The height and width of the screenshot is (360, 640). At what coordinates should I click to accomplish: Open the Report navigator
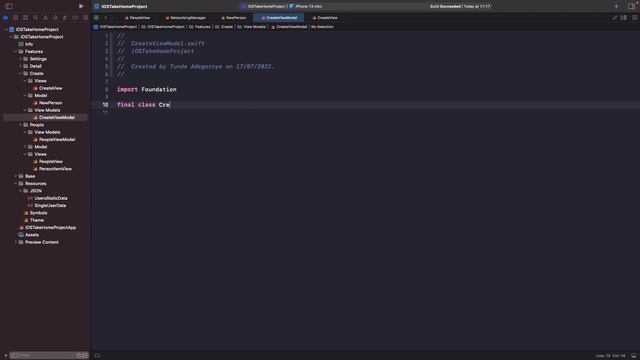(85, 18)
